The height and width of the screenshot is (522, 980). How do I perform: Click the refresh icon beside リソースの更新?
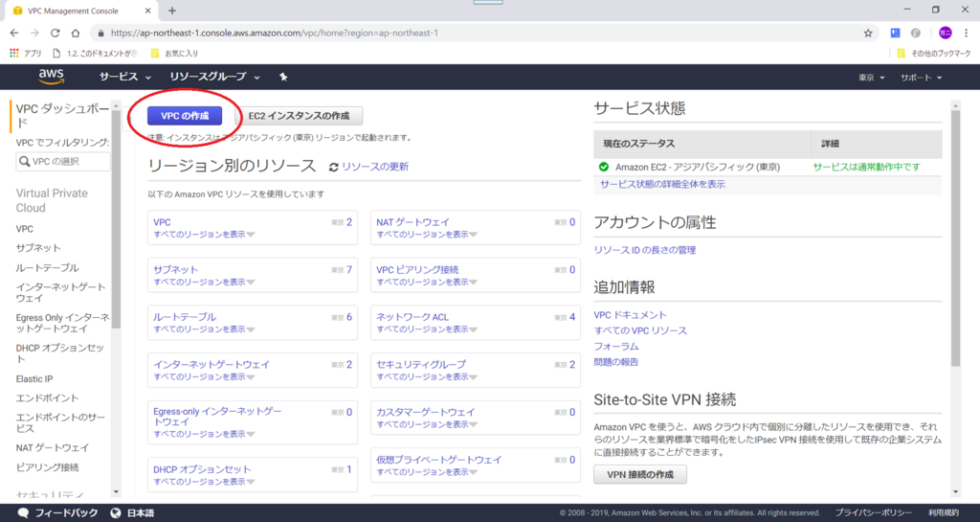click(334, 167)
